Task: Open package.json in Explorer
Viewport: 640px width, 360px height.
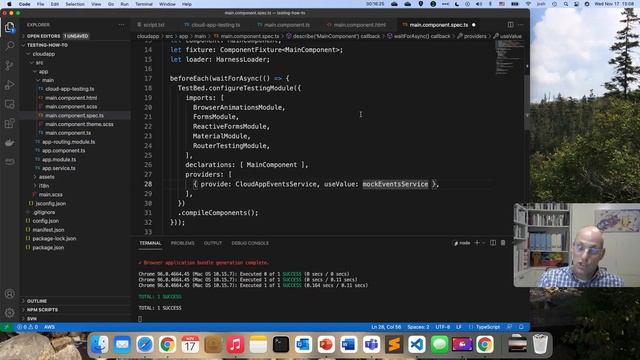Action: (x=48, y=247)
